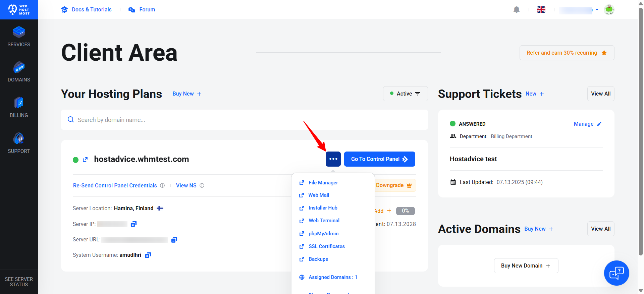
Task: Click Add plus link near usage
Action: click(383, 211)
